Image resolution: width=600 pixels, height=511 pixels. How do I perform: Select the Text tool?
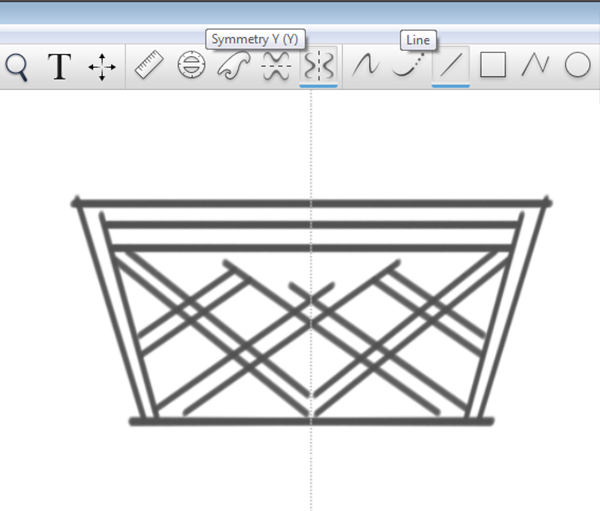[x=59, y=67]
